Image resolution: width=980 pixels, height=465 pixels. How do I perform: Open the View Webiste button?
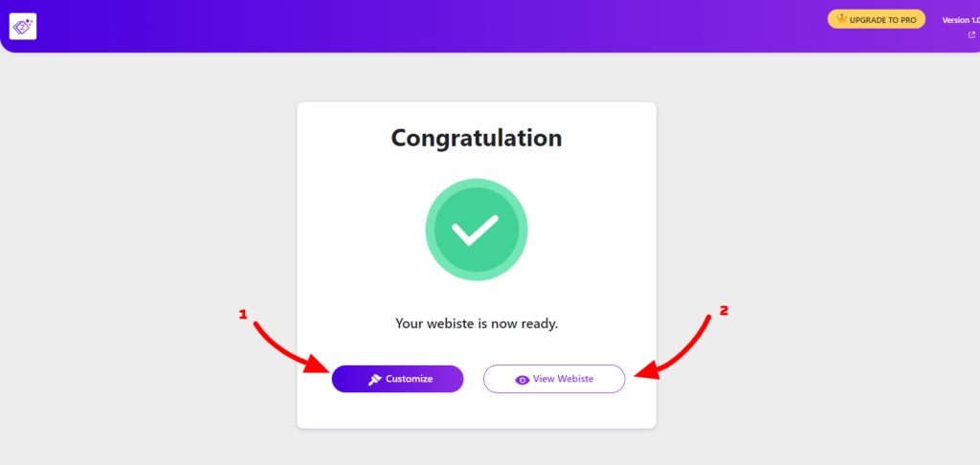tap(554, 379)
